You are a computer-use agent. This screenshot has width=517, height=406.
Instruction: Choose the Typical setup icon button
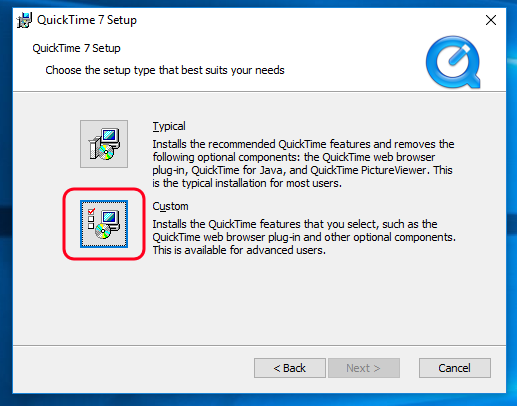104,144
